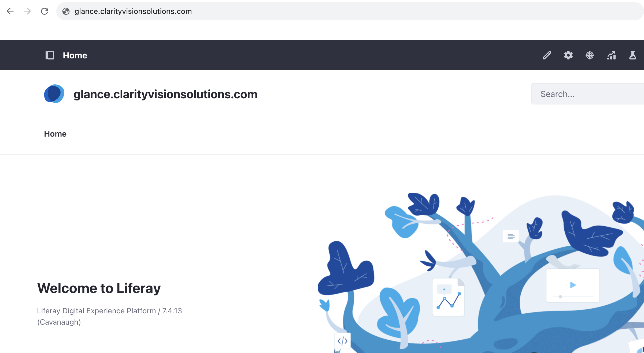Click the Home navigation menu item
The height and width of the screenshot is (353, 644).
pos(55,133)
